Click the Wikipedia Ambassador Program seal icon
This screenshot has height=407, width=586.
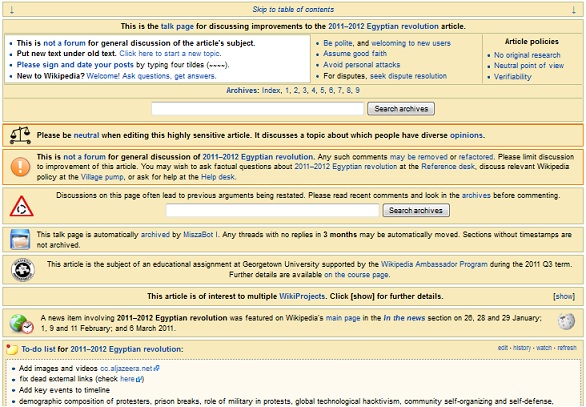point(22,269)
